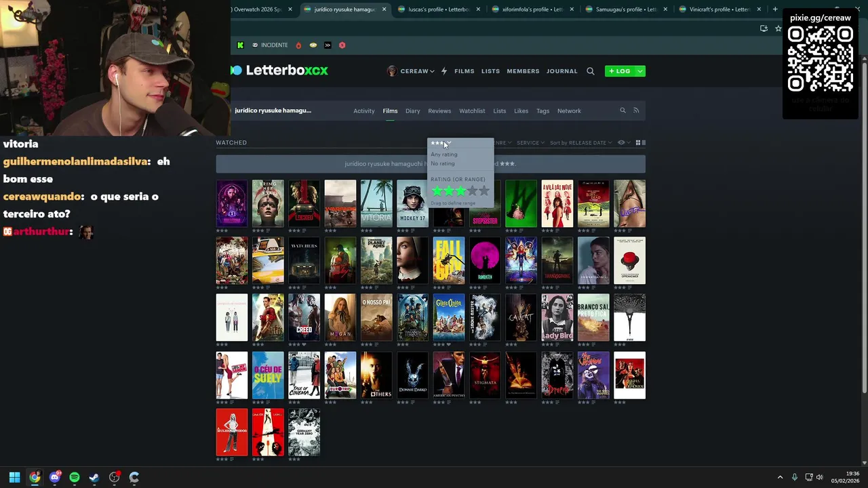Viewport: 868px width, 488px height.
Task: Expand the arrow next to LOG
Action: tap(639, 71)
